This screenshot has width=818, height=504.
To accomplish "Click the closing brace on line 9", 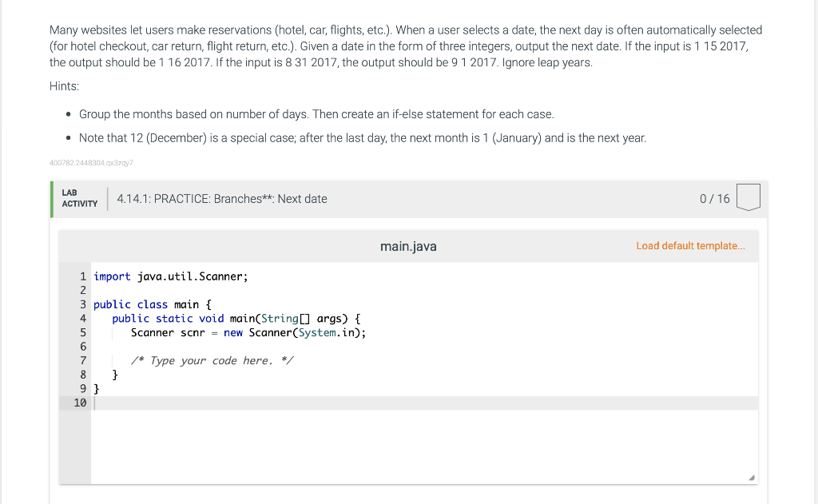I will pyautogui.click(x=97, y=389).
